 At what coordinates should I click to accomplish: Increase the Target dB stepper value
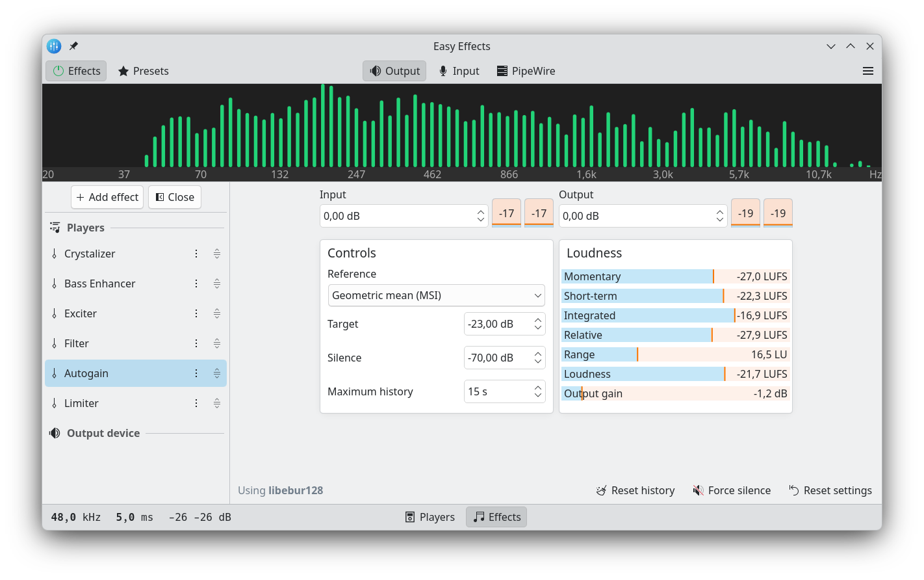tap(538, 320)
